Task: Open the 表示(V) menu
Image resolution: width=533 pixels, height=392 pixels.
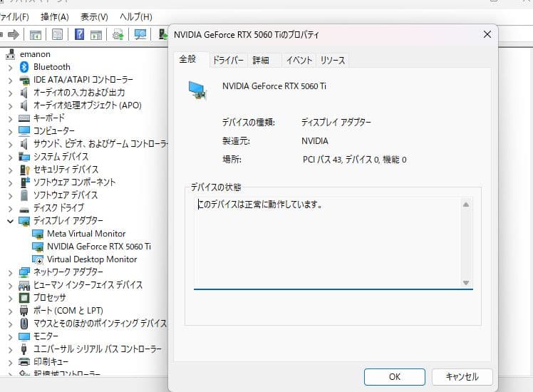Action: click(94, 16)
